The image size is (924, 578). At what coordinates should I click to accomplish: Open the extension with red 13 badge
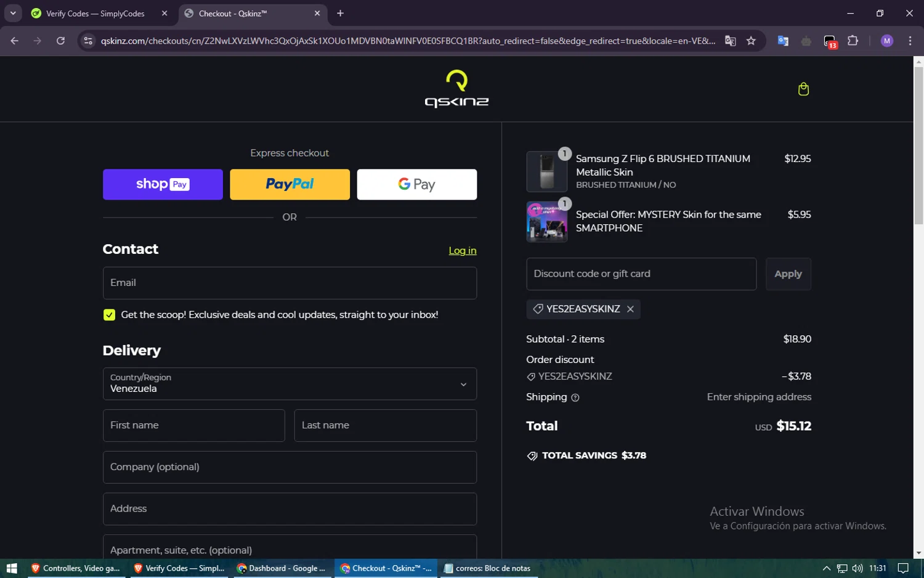coord(830,41)
